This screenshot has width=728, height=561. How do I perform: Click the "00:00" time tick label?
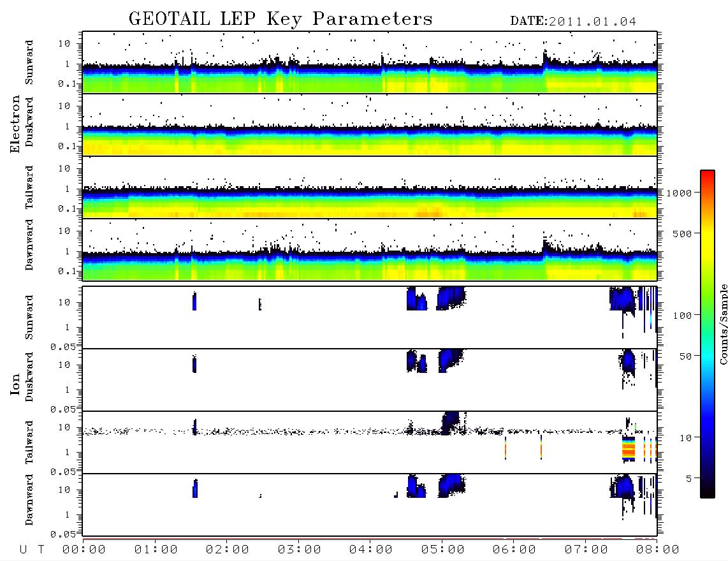(x=84, y=550)
